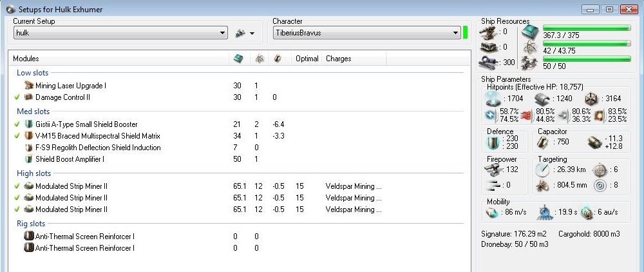Image resolution: width=644 pixels, height=272 pixels.
Task: Click the max velocity icon showing 86 m/s
Action: pyautogui.click(x=493, y=212)
